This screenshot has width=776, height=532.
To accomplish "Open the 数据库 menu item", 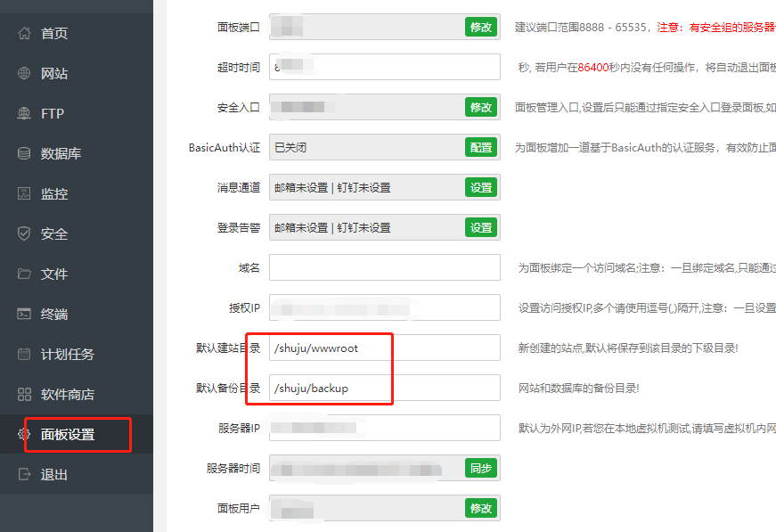I will click(x=77, y=153).
